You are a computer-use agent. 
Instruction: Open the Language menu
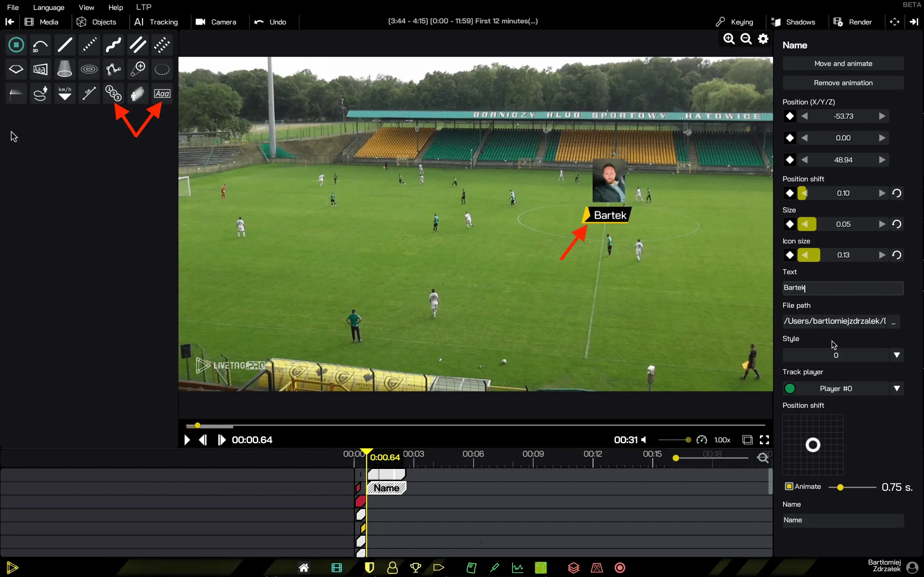pyautogui.click(x=48, y=7)
